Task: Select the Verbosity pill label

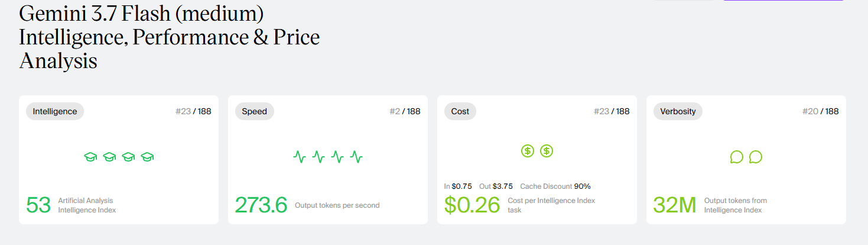Action: (x=678, y=111)
